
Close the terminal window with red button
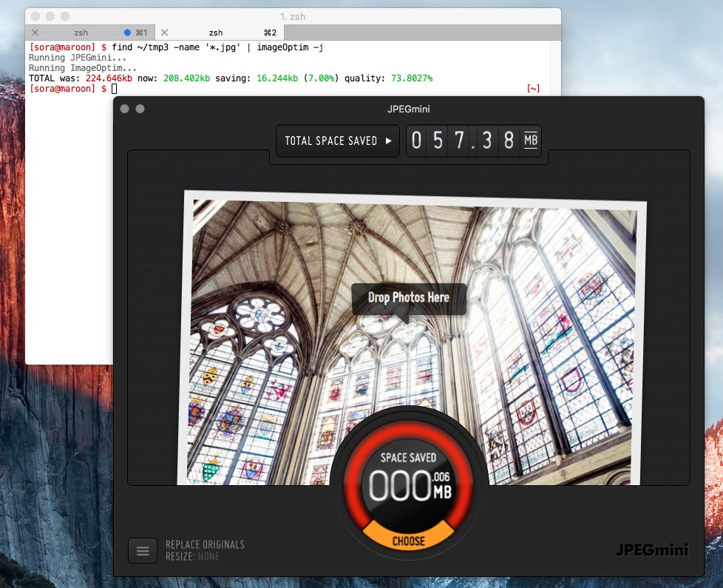coord(35,16)
